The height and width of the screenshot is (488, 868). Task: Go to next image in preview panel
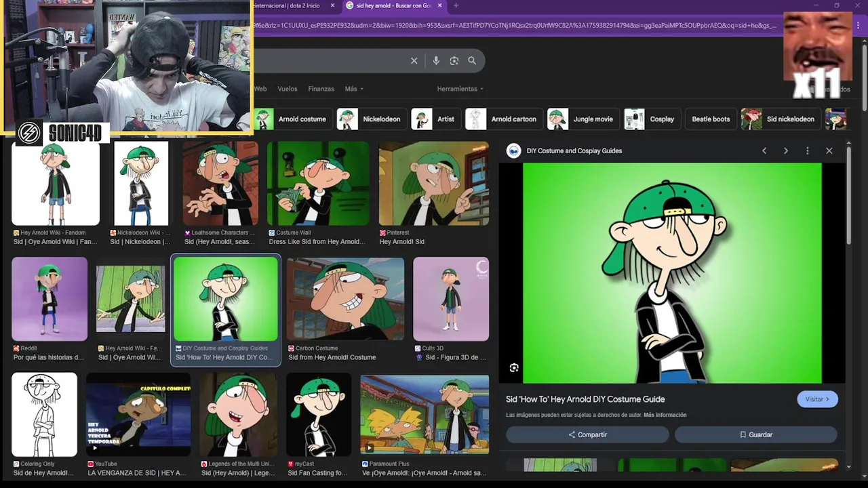[x=786, y=150]
